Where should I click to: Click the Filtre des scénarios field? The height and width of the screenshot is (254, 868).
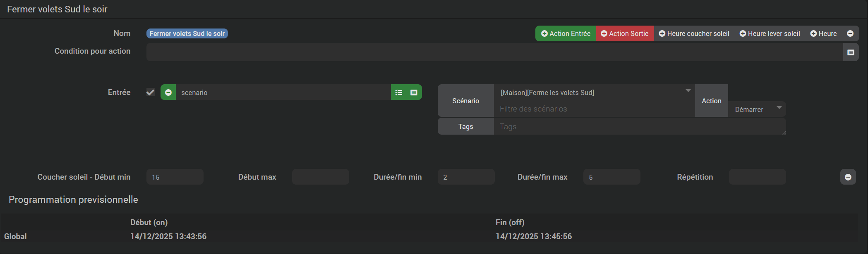pos(595,109)
